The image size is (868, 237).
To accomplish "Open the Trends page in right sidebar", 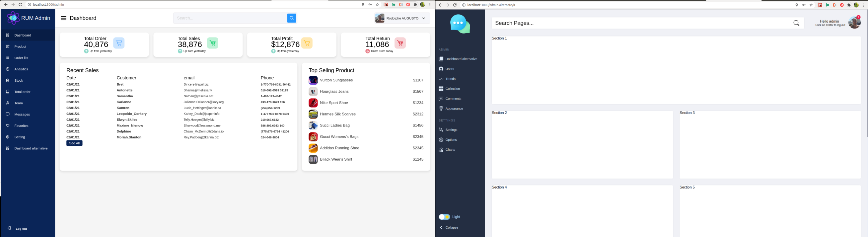I will [x=450, y=79].
